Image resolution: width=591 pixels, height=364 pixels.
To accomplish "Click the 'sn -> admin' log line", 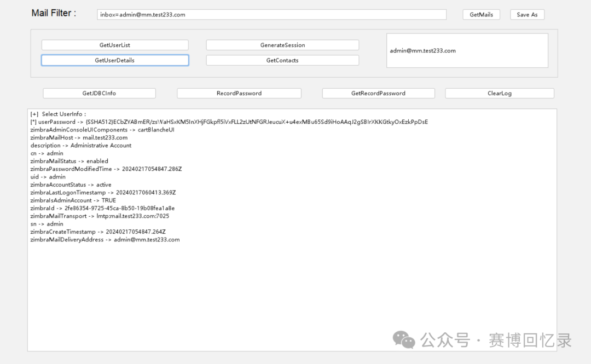I will [x=47, y=224].
